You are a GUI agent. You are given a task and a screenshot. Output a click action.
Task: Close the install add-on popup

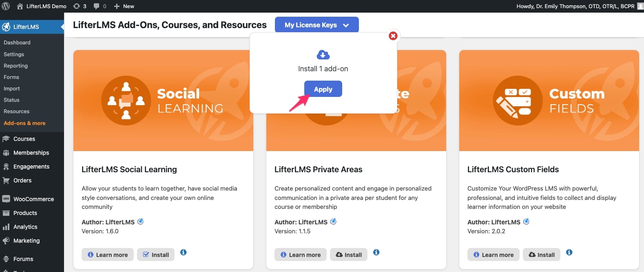[x=393, y=36]
